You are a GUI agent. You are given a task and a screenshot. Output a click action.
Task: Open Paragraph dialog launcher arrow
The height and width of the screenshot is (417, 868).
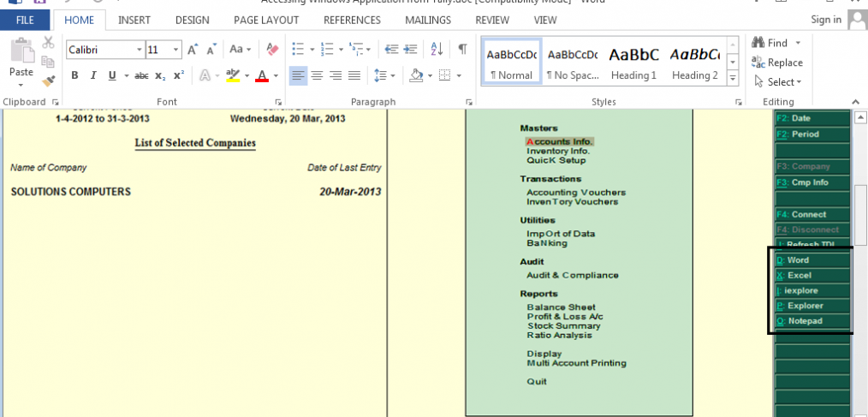tap(469, 102)
